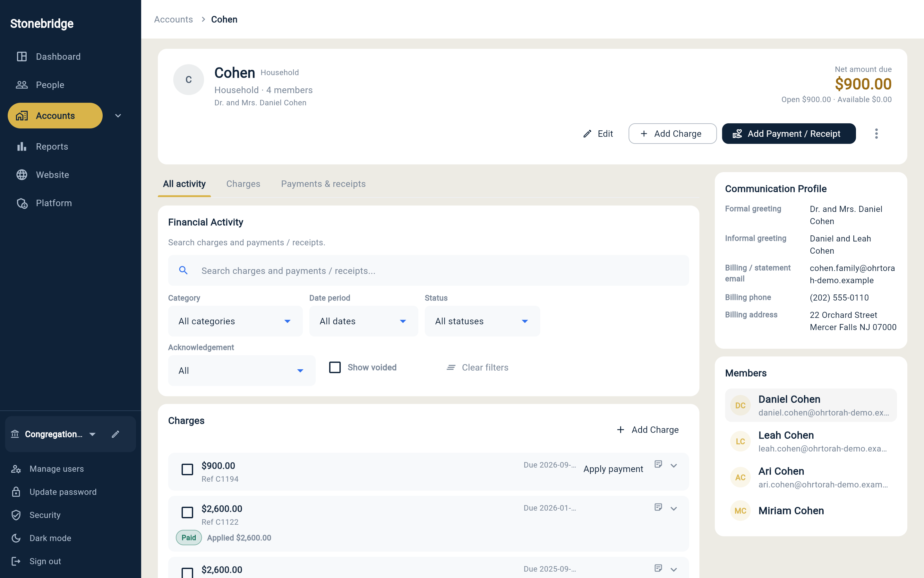The width and height of the screenshot is (924, 578).
Task: Click the AC avatar of Ari Cohen
Action: pos(740,477)
